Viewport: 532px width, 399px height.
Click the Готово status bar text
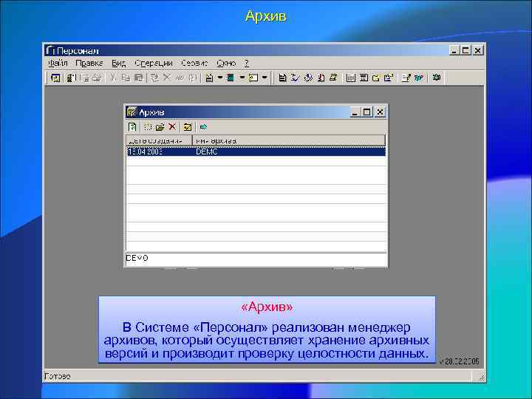(x=58, y=376)
